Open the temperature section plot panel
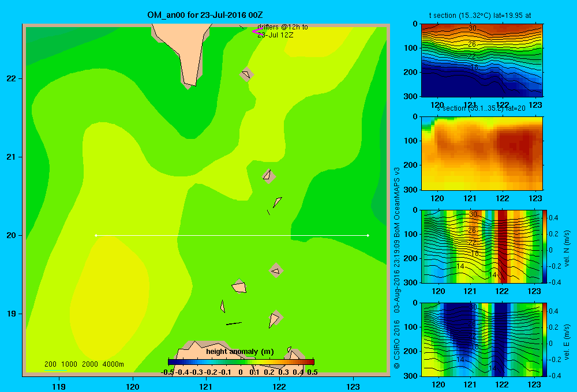The height and width of the screenshot is (392, 577). click(482, 60)
